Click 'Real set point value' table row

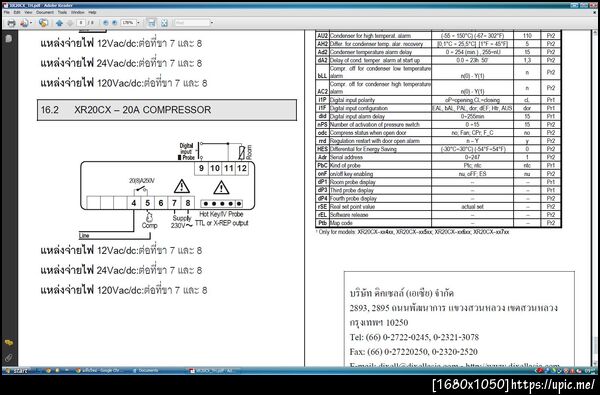[x=439, y=207]
